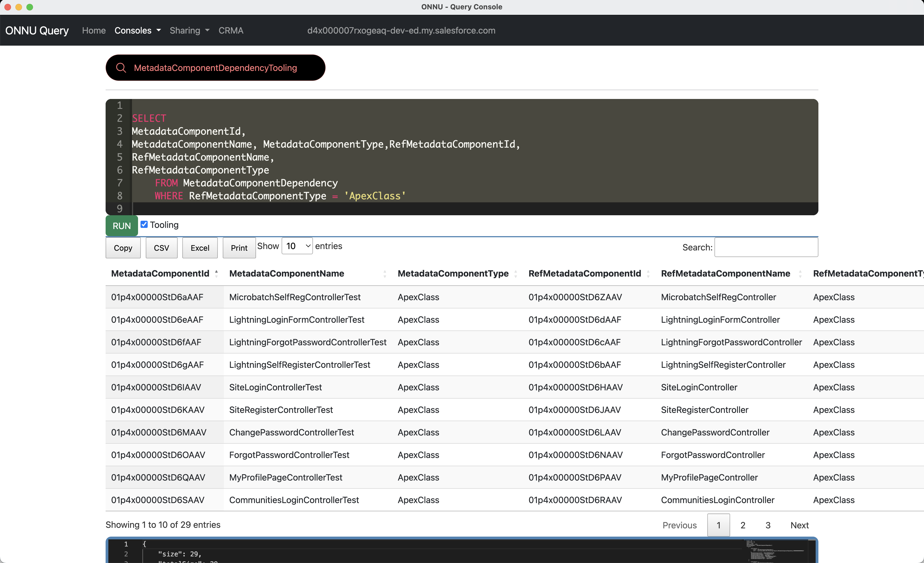Click the "size": 29 JSON line
The width and height of the screenshot is (924, 563).
click(x=180, y=554)
